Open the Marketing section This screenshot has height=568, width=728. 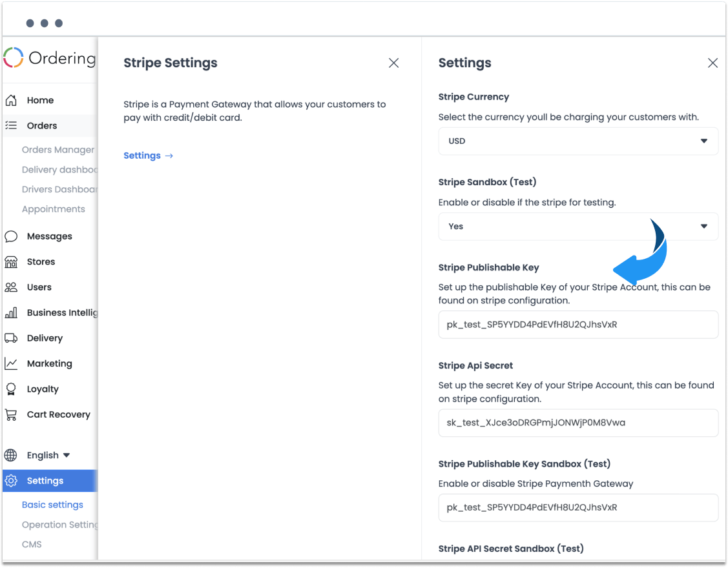coord(50,363)
